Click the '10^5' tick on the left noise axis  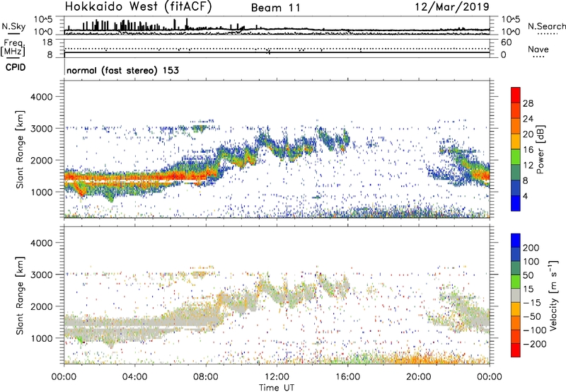pyautogui.click(x=43, y=20)
